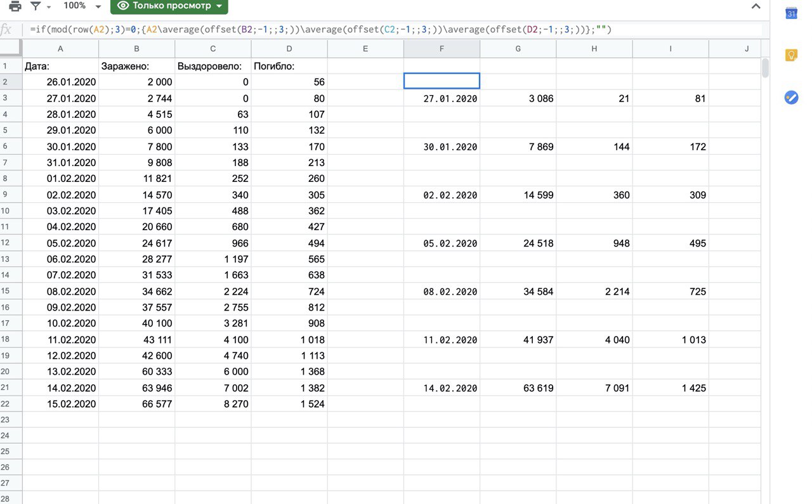The height and width of the screenshot is (504, 812).
Task: Collapse the toolbar with the chevron arrow
Action: click(x=756, y=6)
